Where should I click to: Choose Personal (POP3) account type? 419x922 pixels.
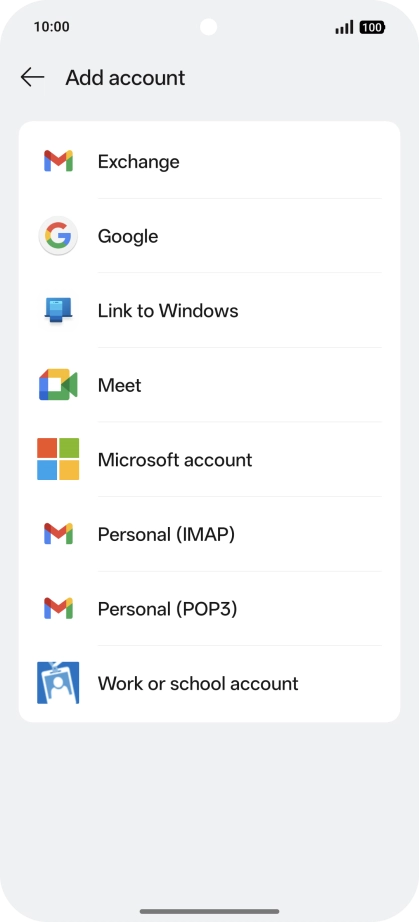point(209,609)
